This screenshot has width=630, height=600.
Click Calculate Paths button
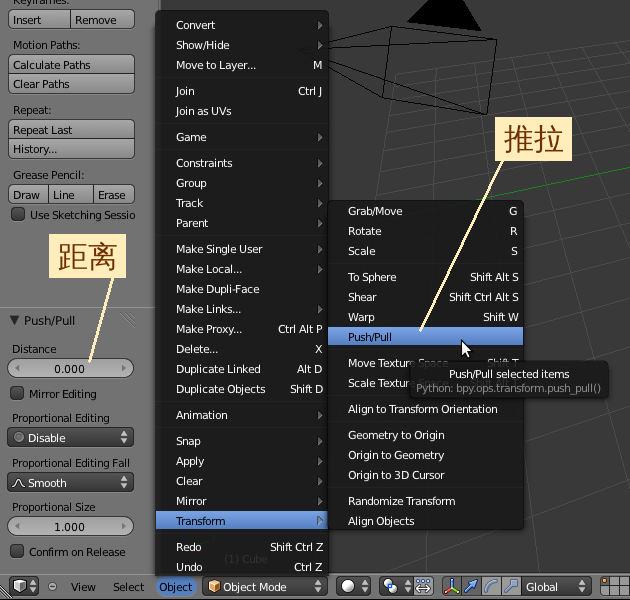click(x=71, y=64)
